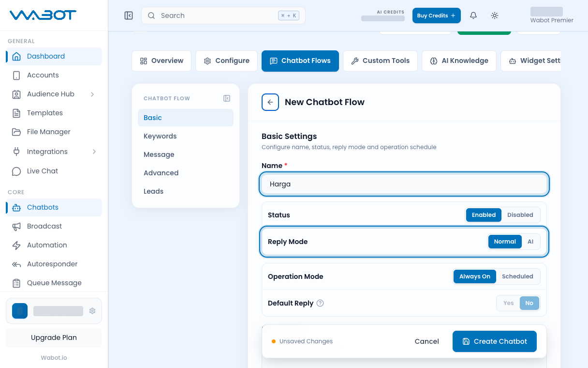Collapse the Chatbot Flow side panel
Image resolution: width=588 pixels, height=368 pixels.
coord(227,98)
